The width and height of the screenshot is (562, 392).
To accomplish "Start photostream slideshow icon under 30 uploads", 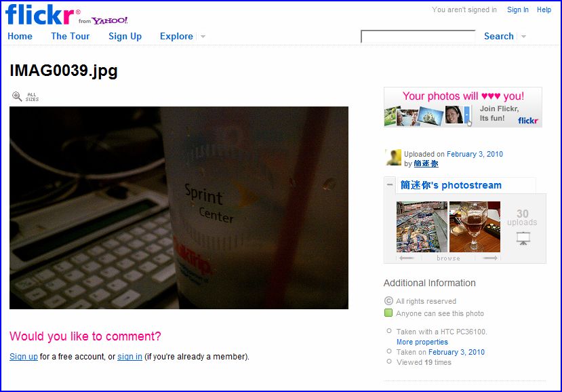I will (x=523, y=239).
